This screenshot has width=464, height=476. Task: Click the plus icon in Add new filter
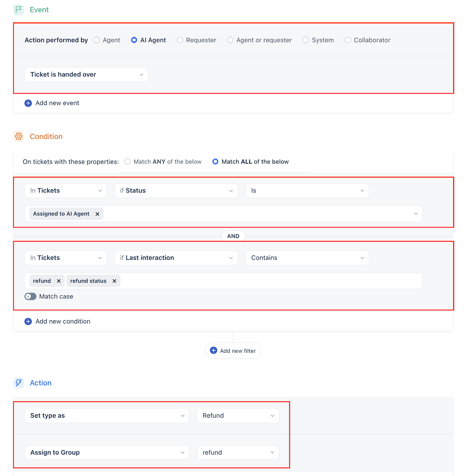[214, 350]
